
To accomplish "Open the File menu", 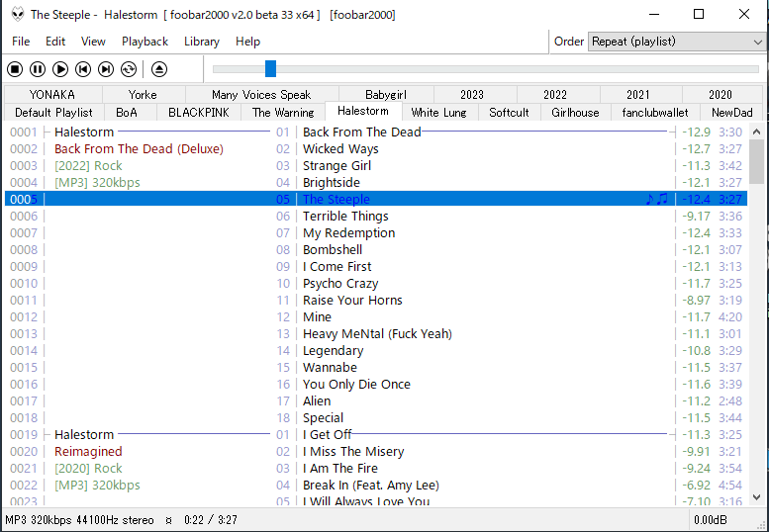I will (x=21, y=42).
